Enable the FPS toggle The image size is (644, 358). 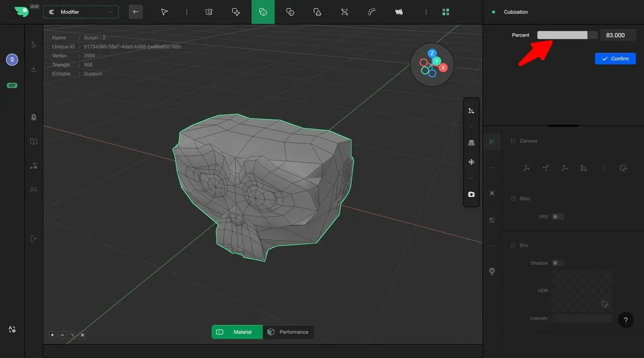point(558,217)
